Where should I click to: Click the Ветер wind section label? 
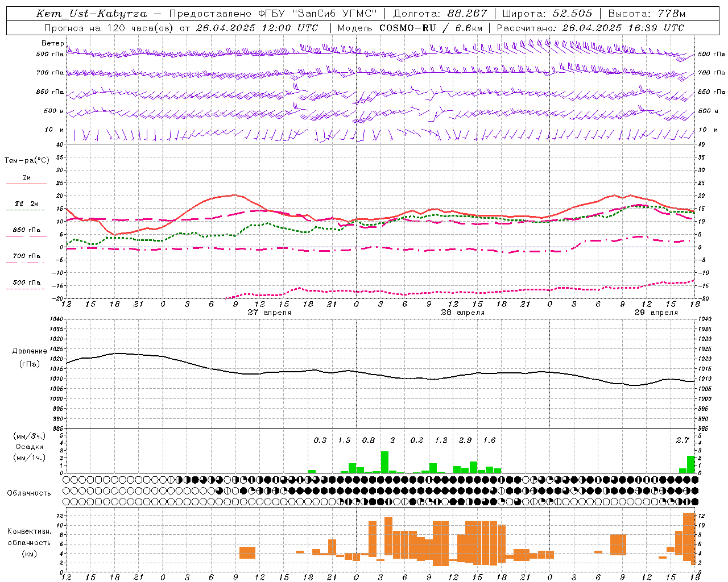52,43
